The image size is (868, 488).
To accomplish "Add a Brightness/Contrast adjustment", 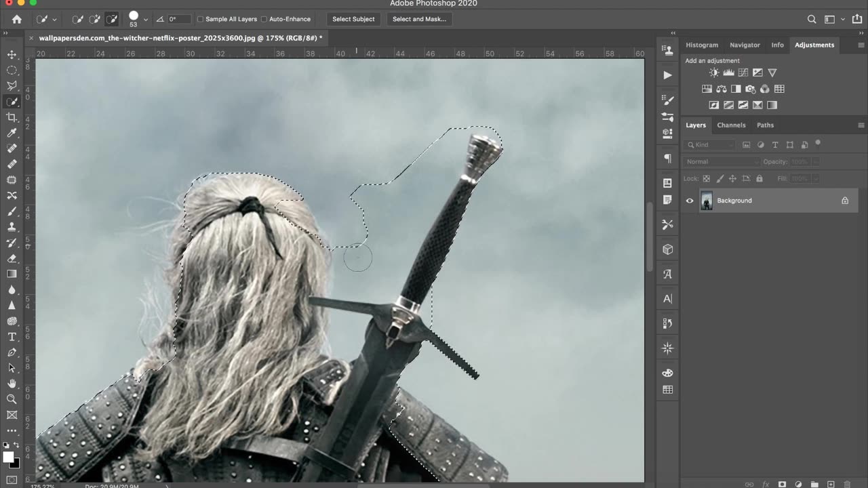I will pos(714,73).
